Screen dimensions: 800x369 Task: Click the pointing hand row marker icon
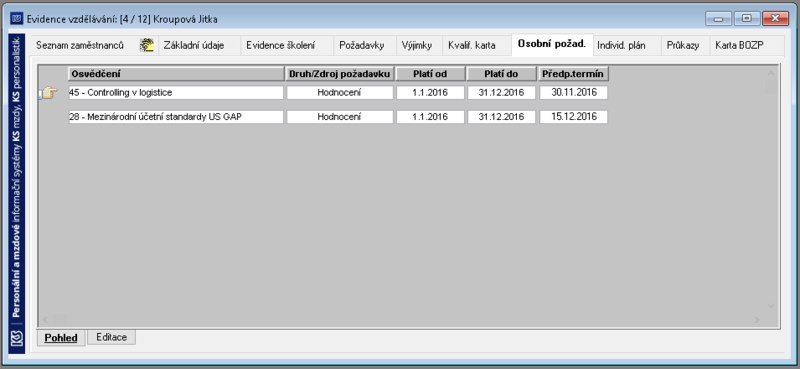(x=49, y=93)
